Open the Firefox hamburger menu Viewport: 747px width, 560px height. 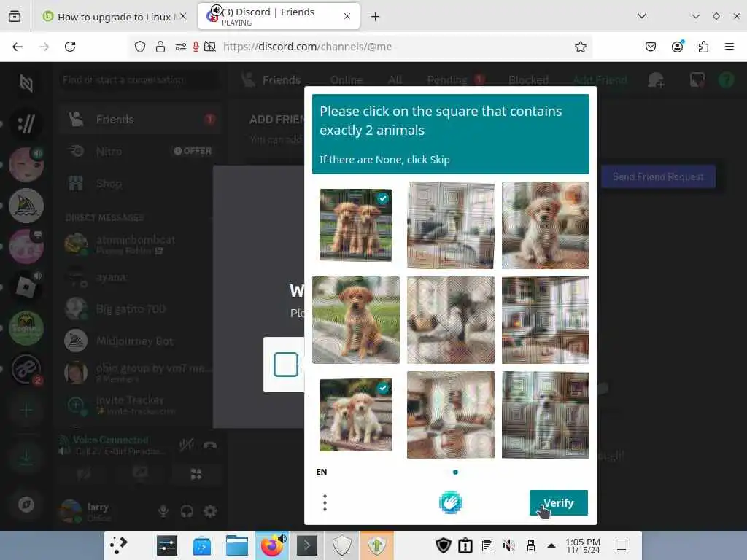click(729, 47)
